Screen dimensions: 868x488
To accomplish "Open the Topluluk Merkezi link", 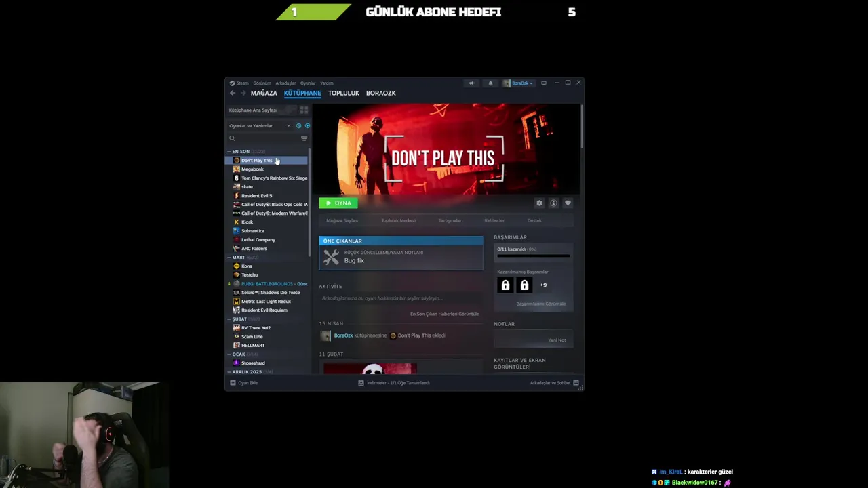I will pyautogui.click(x=398, y=220).
